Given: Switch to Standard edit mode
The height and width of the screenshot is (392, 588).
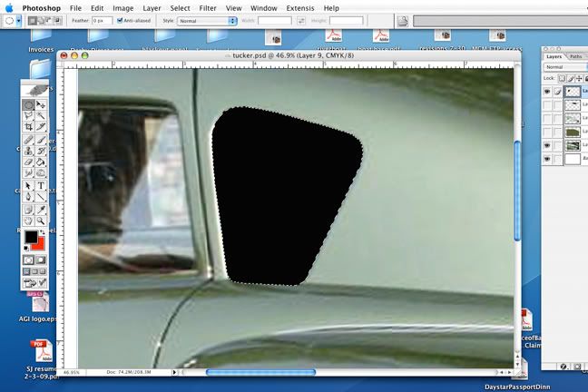Looking at the screenshot, I should [28, 260].
